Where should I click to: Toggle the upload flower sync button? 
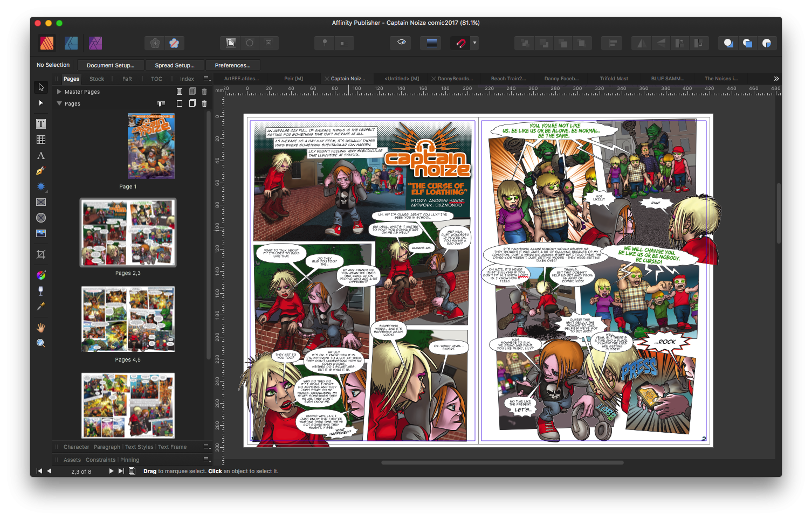point(155,43)
